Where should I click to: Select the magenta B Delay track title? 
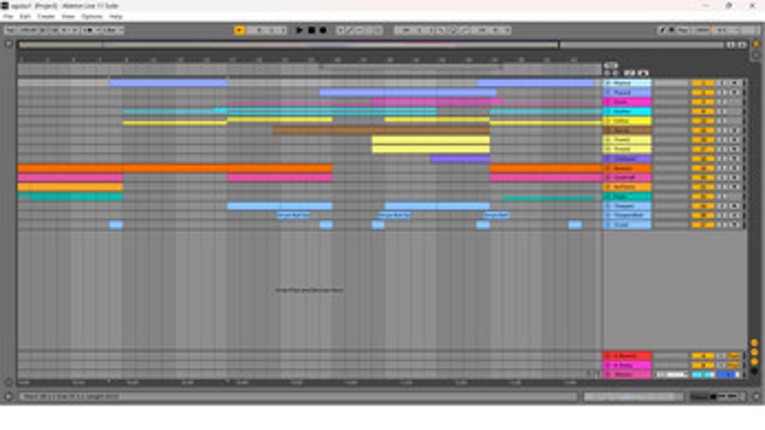click(627, 365)
